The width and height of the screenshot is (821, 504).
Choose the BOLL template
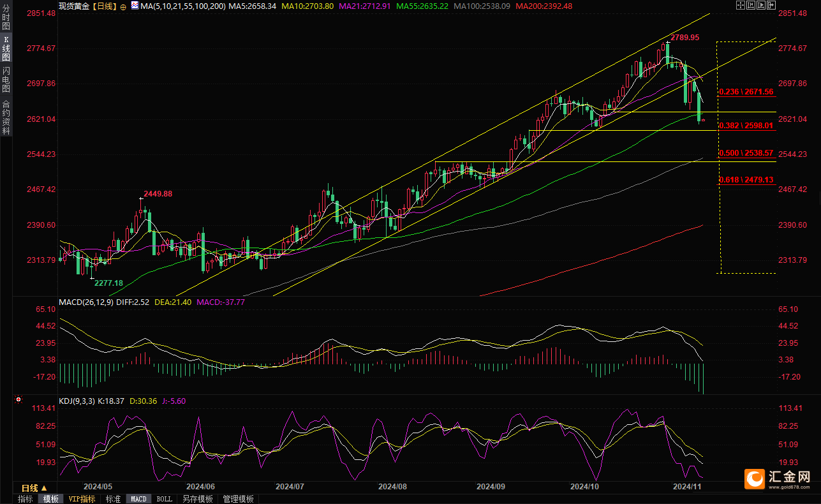coord(164,499)
